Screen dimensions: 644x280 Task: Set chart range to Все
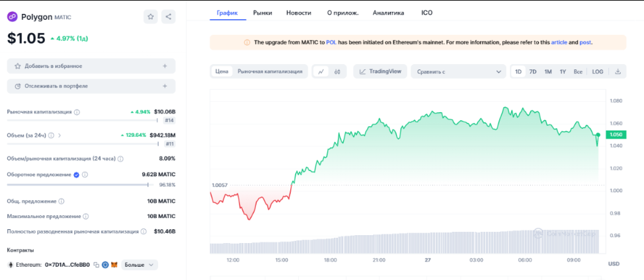coord(578,72)
